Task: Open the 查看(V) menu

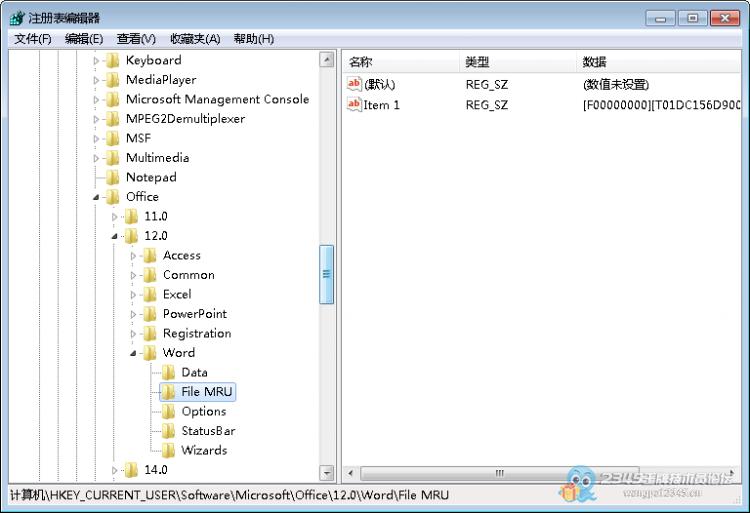Action: pyautogui.click(x=136, y=39)
